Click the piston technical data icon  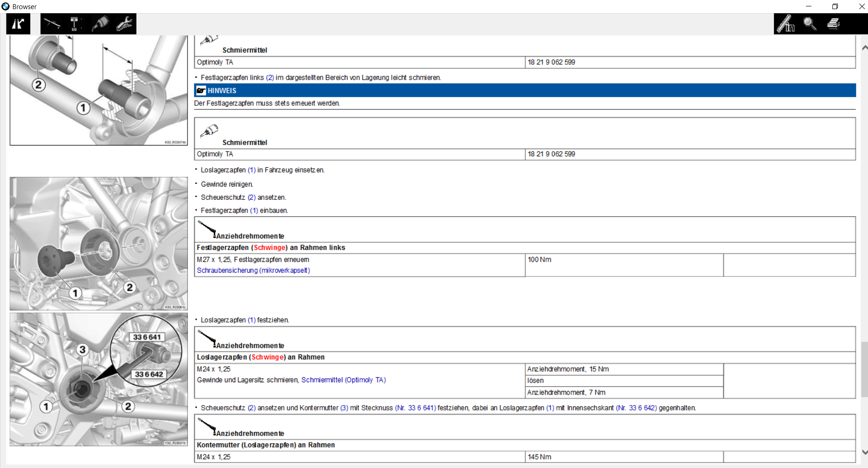coord(74,24)
